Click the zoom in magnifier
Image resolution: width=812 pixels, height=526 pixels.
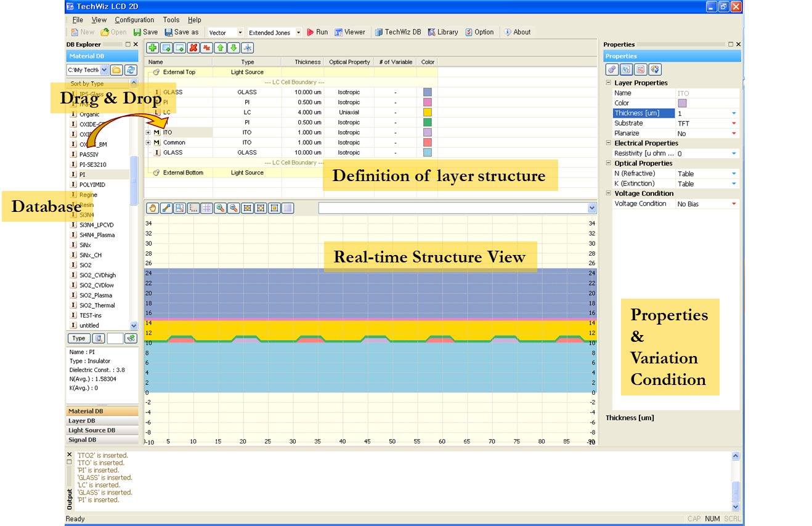(x=220, y=208)
